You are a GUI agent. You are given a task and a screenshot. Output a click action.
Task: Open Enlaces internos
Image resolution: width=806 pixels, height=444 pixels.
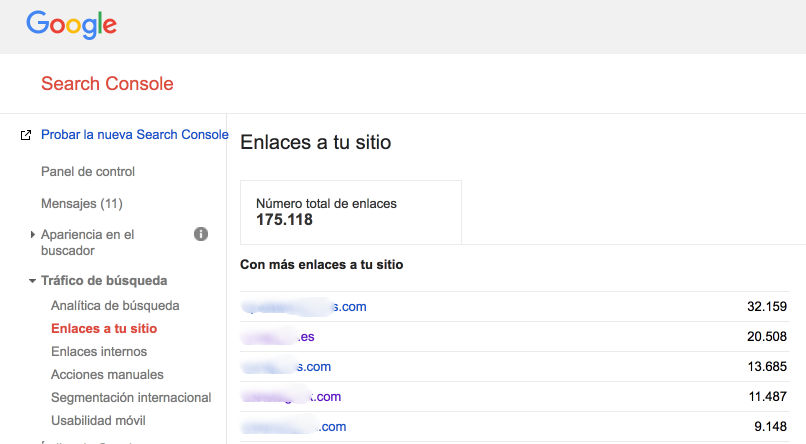click(99, 352)
